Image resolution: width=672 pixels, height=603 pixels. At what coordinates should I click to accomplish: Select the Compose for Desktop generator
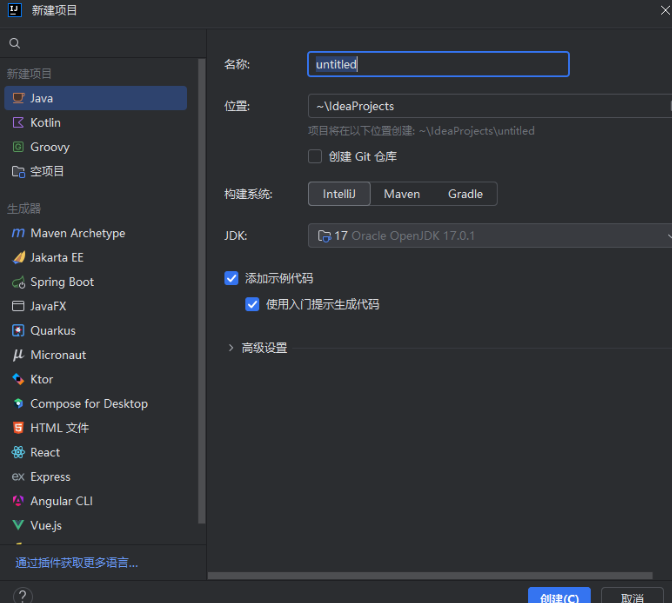pos(96,403)
